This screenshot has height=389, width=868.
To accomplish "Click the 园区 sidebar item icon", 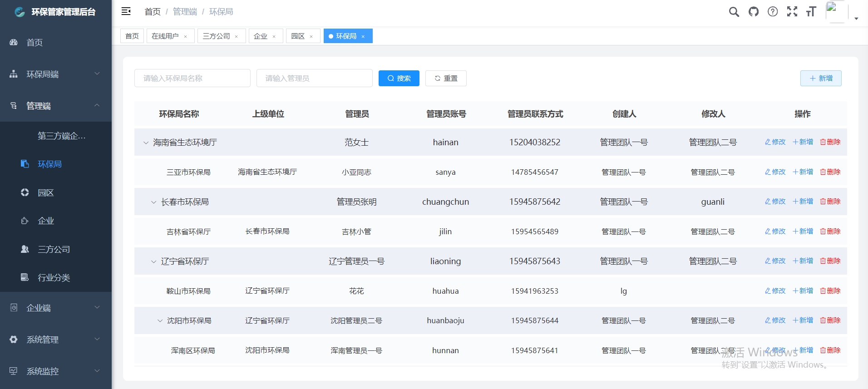I will [25, 192].
